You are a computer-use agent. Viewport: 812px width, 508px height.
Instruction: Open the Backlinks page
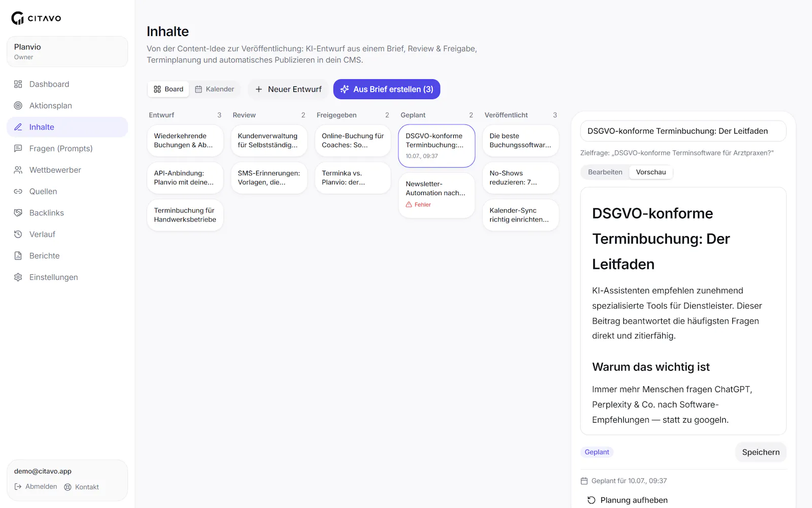(67, 213)
